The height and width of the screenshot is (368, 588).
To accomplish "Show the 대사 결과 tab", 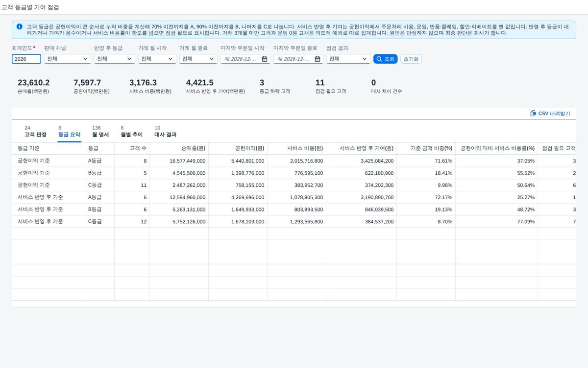I will (x=166, y=131).
